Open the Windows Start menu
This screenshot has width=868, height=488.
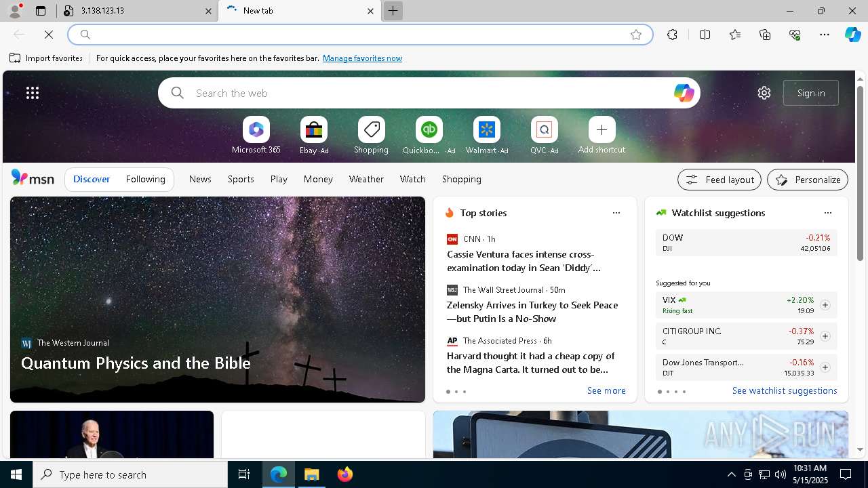16,474
